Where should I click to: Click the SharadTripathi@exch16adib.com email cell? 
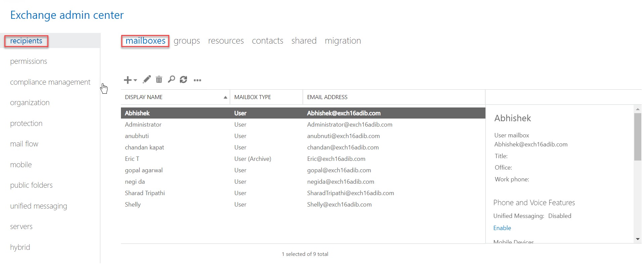[x=350, y=193]
